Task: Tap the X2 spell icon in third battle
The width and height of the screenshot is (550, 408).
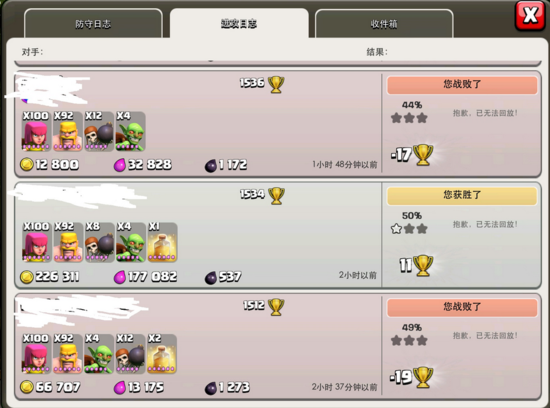Action: coord(162,354)
